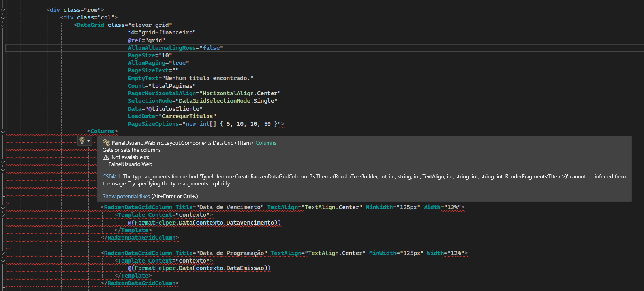Image resolution: width=644 pixels, height=291 pixels.
Task: Click the lightbulb quick actions icon
Action: [82, 140]
